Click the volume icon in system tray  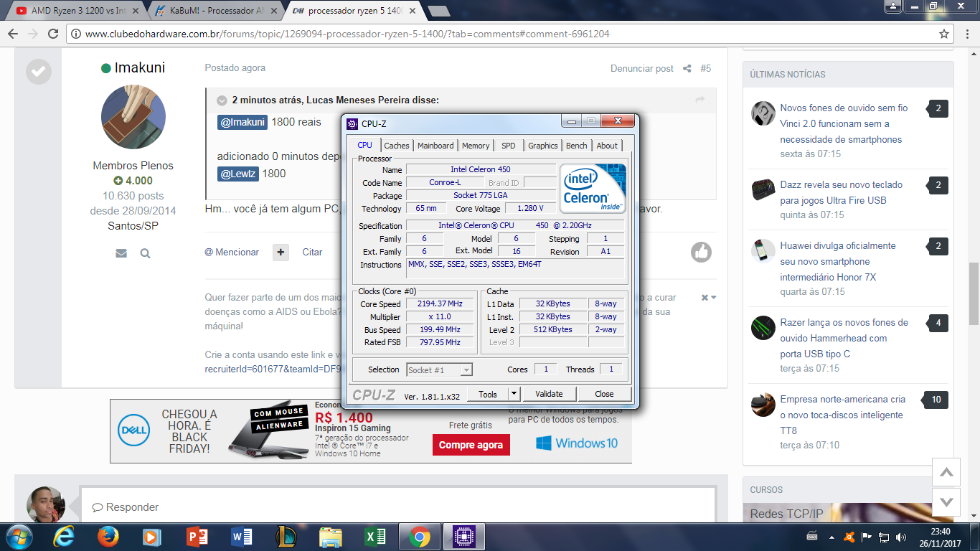pos(900,537)
